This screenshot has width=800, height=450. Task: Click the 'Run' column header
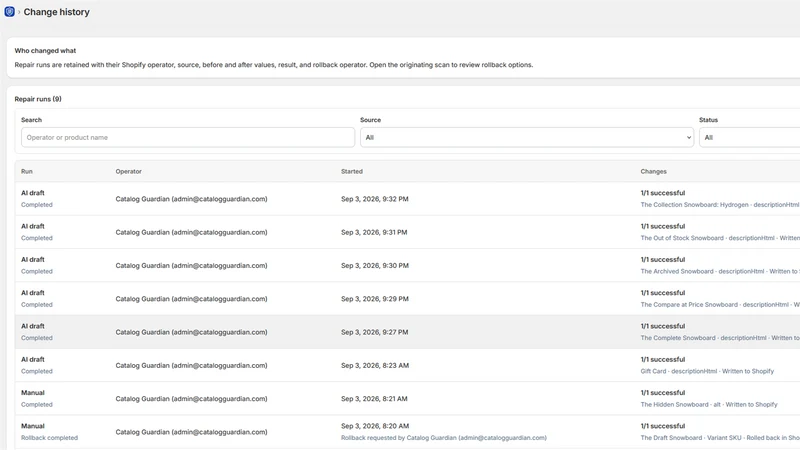click(x=27, y=171)
